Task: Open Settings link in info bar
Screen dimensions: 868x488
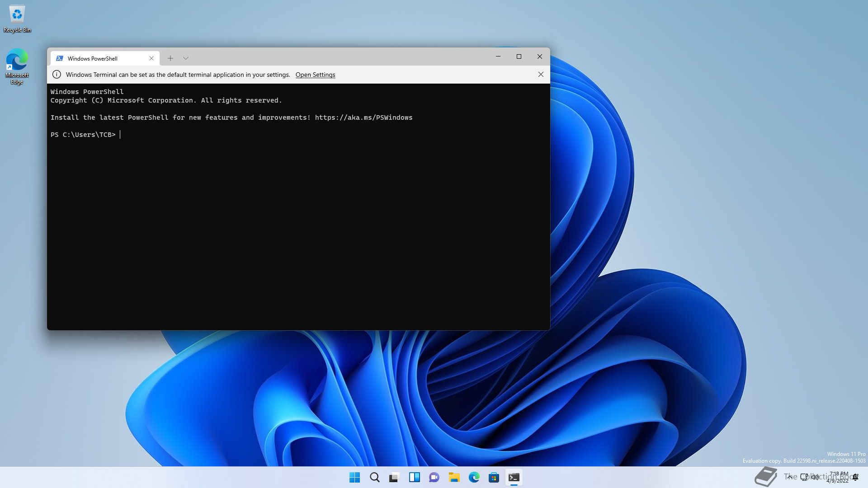Action: [315, 75]
